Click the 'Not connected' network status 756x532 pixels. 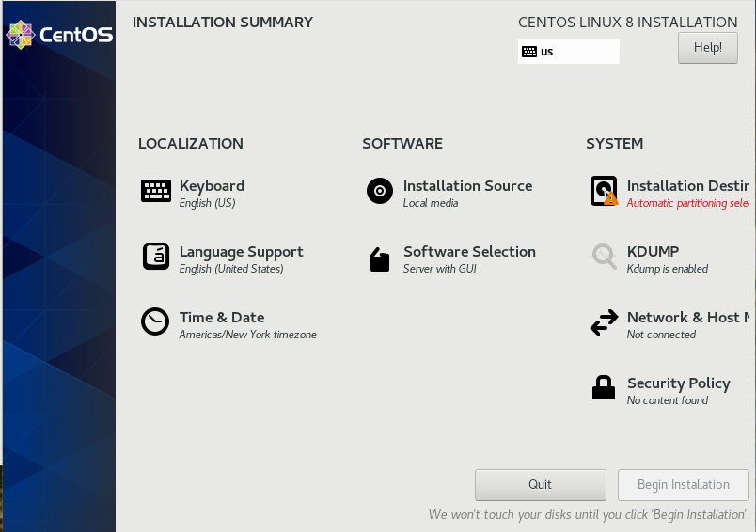pyautogui.click(x=661, y=335)
